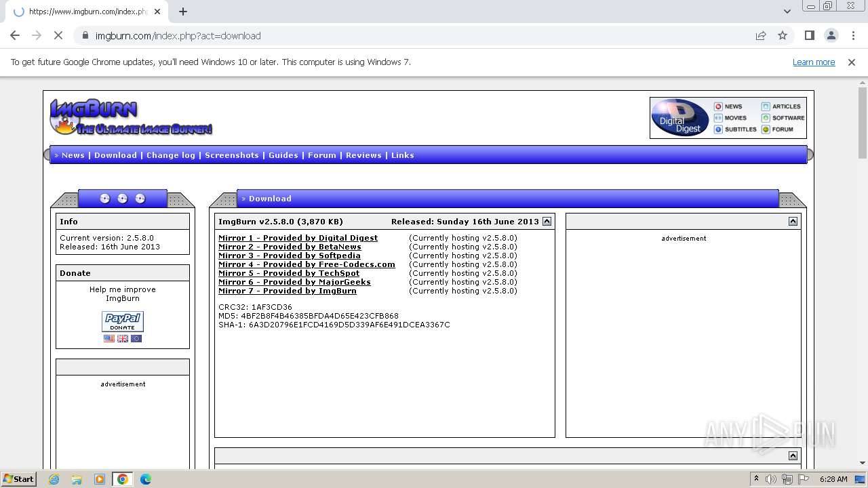Download from Mirror 3 Softpedia
Viewport: 868px width, 488px height.
[x=290, y=256]
